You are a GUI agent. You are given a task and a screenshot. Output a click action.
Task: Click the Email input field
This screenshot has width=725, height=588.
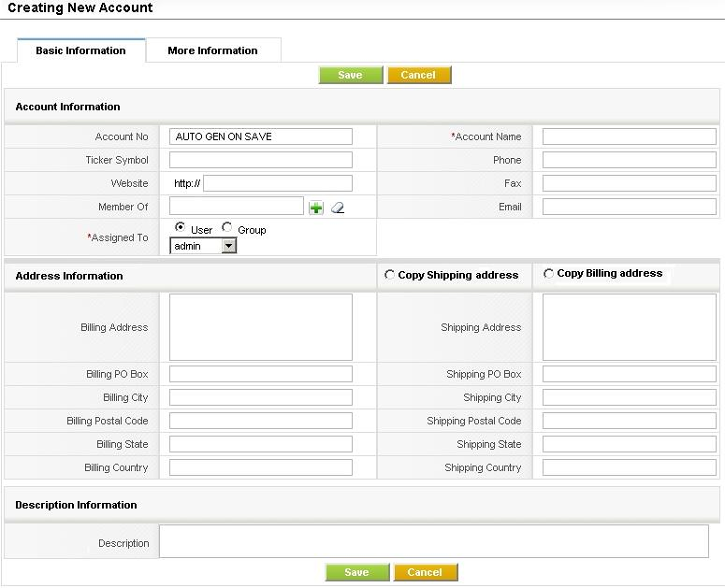coord(630,207)
